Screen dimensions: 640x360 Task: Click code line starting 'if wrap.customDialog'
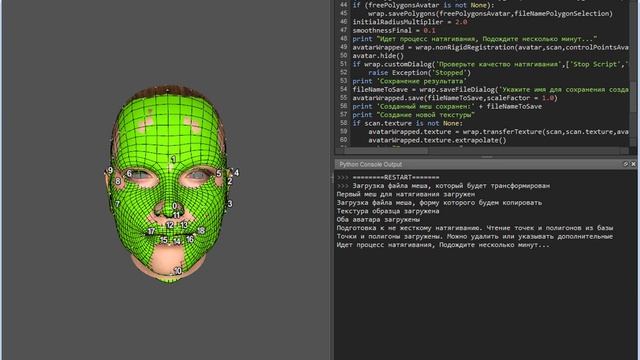[x=491, y=64]
